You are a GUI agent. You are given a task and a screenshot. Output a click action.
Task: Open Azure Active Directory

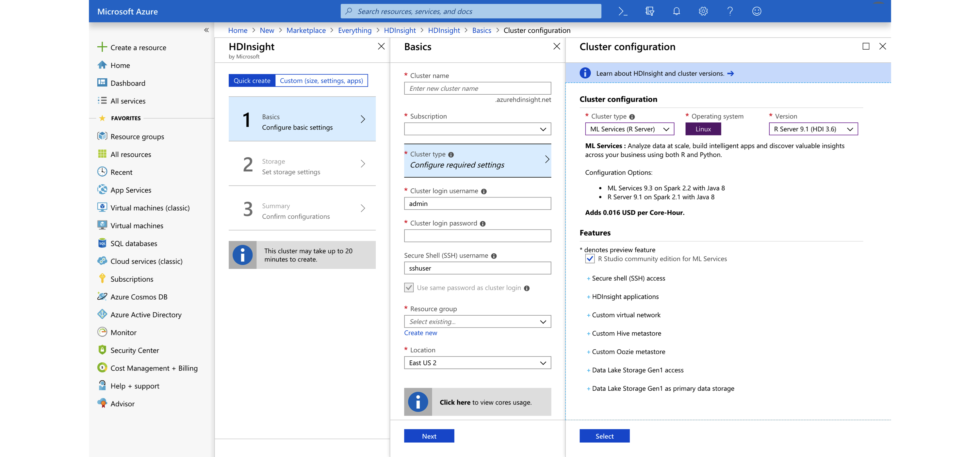(146, 315)
